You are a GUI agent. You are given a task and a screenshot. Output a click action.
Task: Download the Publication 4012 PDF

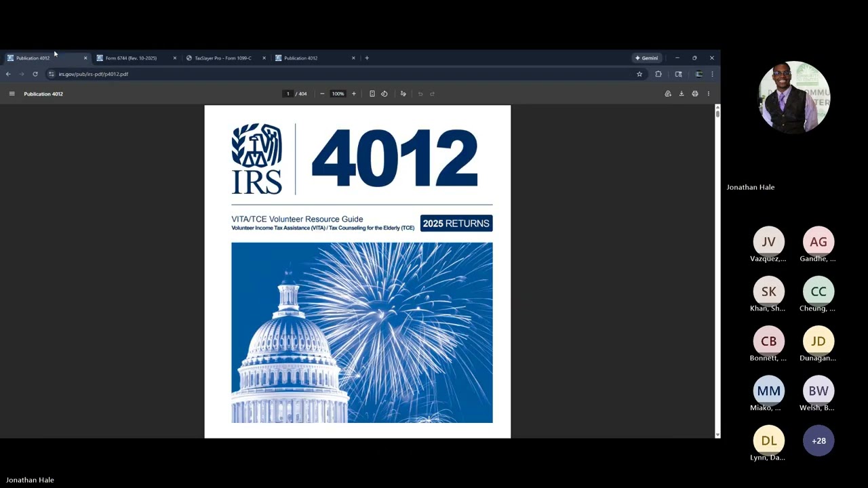(x=682, y=94)
